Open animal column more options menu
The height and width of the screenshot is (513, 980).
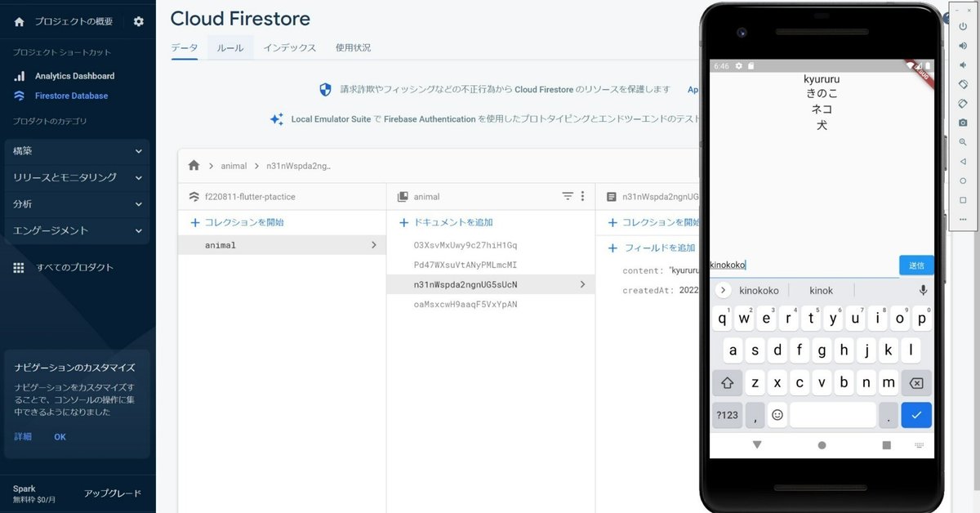[582, 196]
